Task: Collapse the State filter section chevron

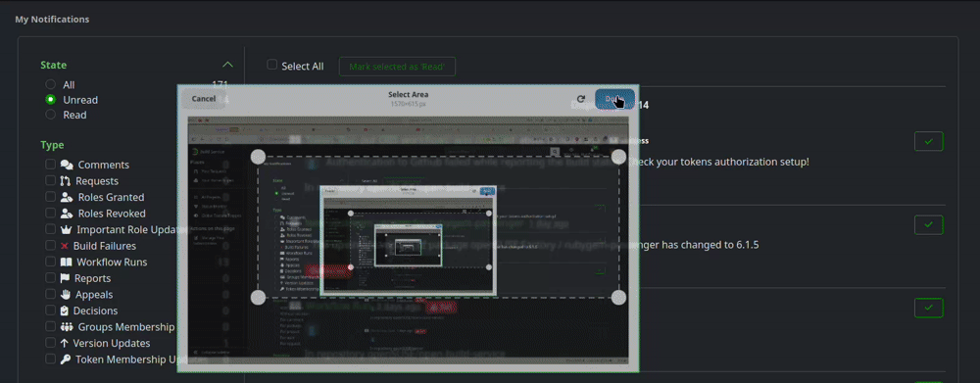Action: point(227,65)
